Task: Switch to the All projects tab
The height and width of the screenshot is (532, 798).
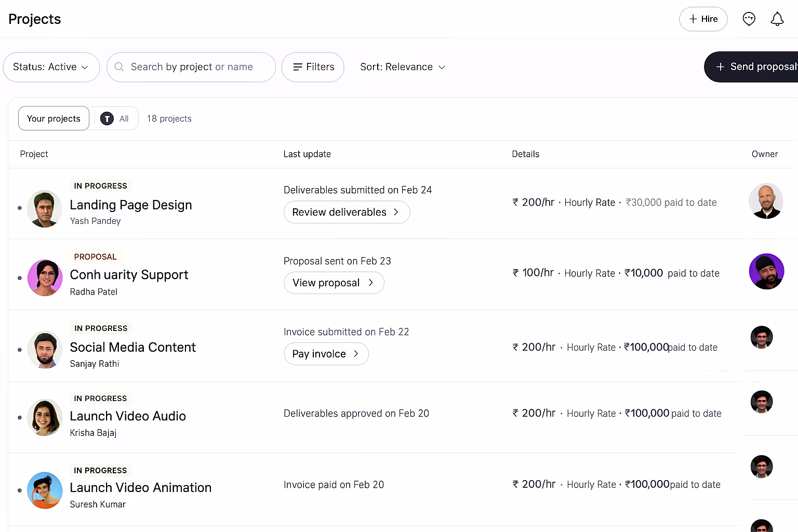Action: 123,119
